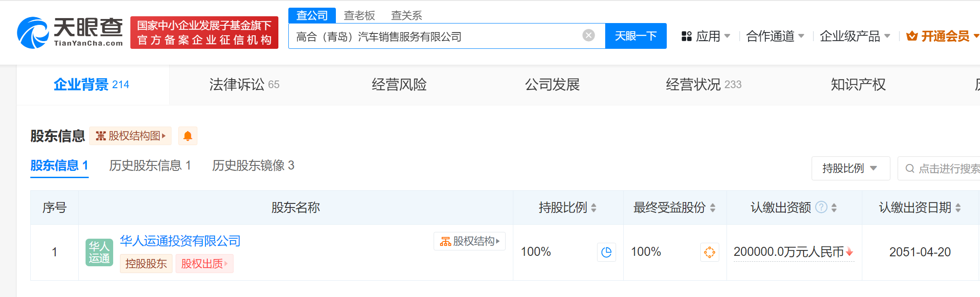
Task: Click the 控股股东 tag
Action: point(146,264)
